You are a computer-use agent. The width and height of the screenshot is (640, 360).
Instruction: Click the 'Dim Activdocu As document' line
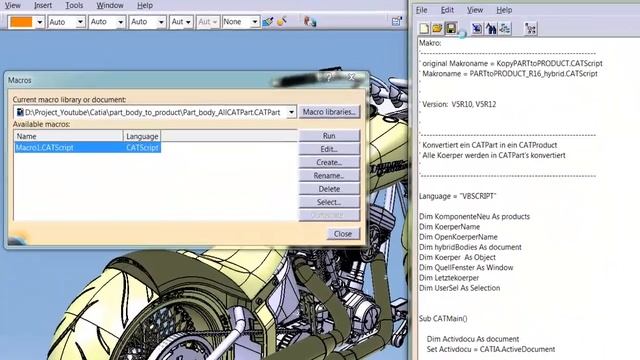(473, 339)
